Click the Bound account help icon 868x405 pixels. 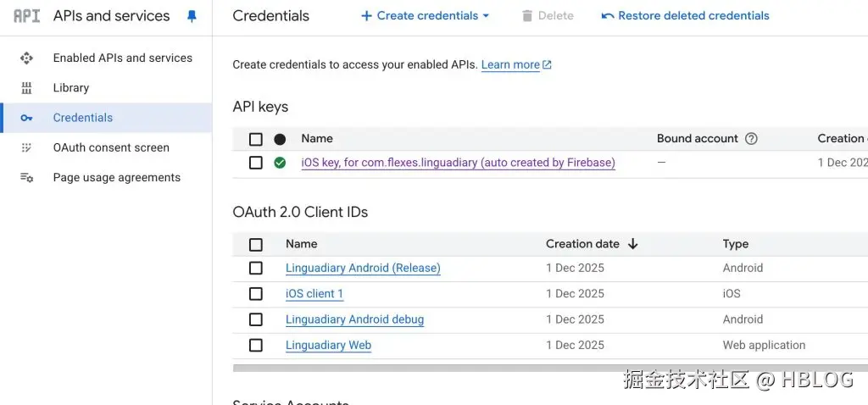(x=751, y=139)
